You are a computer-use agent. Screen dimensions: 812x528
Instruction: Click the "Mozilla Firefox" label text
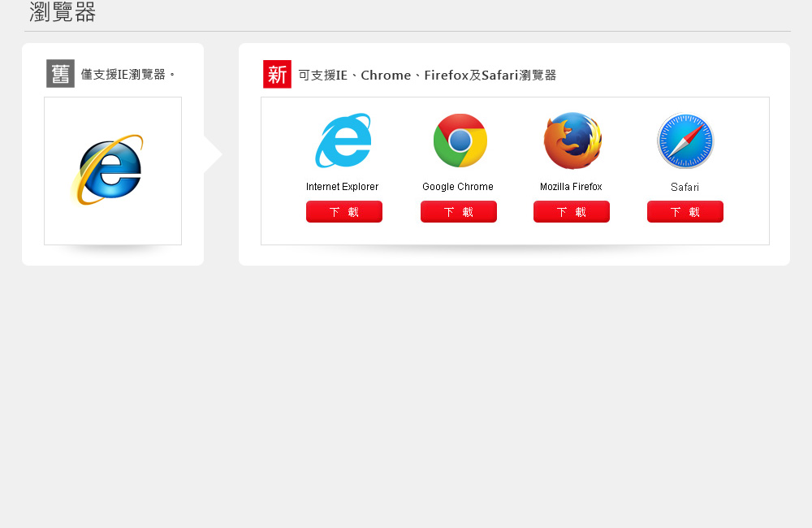click(x=571, y=187)
